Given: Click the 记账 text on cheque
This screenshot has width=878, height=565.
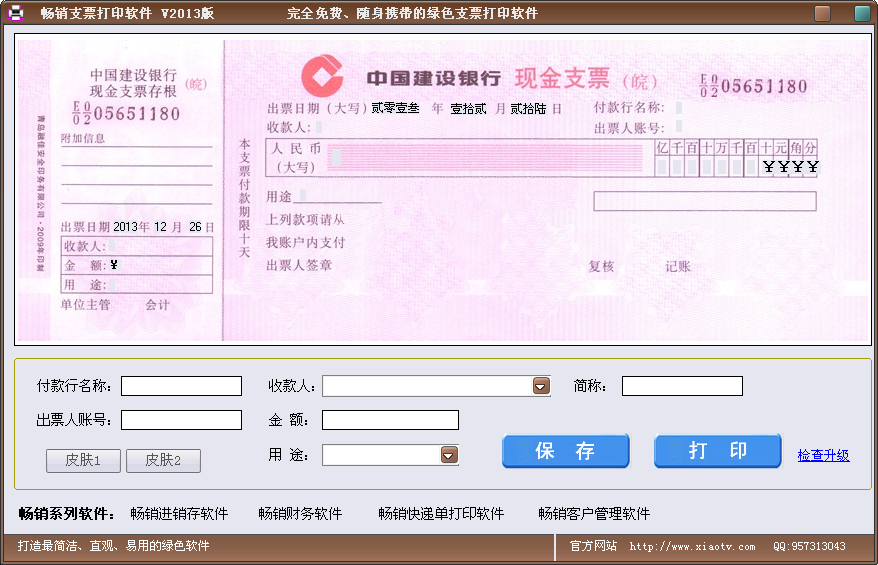Looking at the screenshot, I should (x=678, y=267).
